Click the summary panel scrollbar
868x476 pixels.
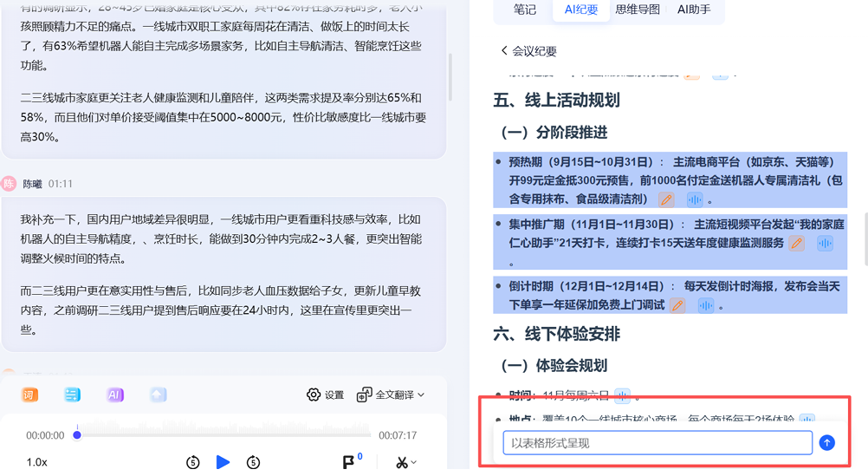865,238
